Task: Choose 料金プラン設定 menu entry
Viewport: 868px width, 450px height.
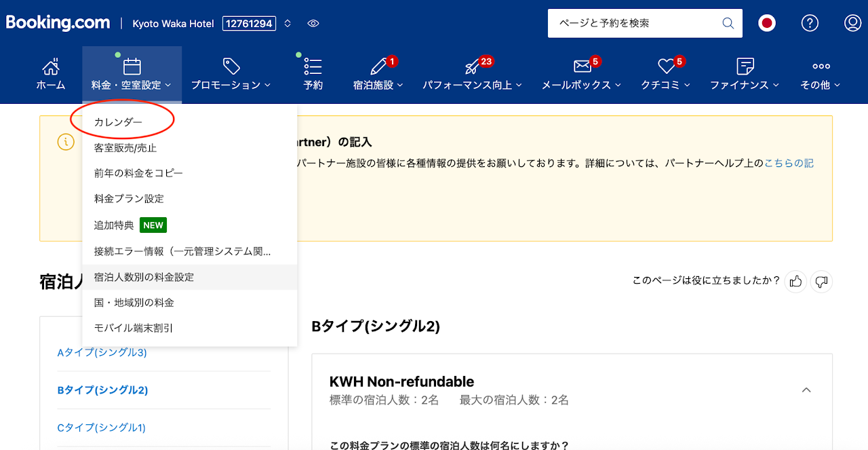Action: point(129,199)
